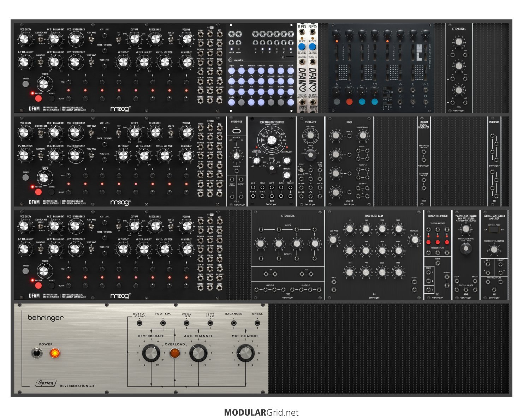Click the Trigger button on the top DFAM

click(x=25, y=84)
